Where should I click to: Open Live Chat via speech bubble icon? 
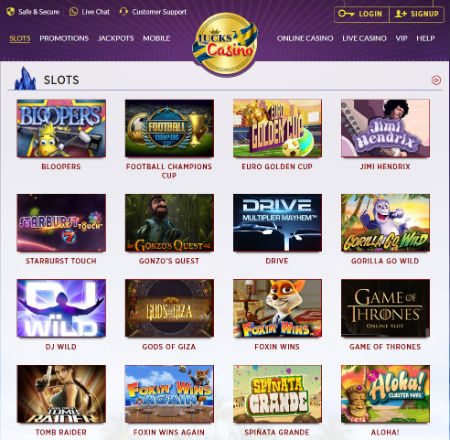coord(74,12)
